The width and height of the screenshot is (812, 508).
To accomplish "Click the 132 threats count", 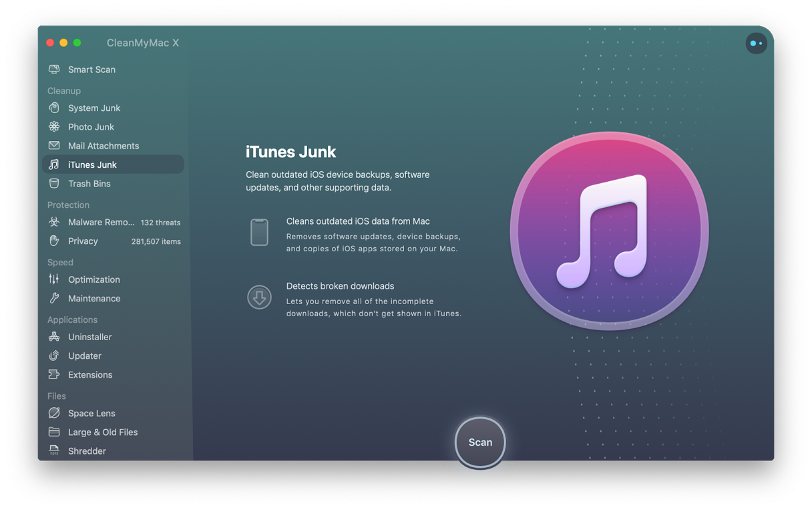I will (x=160, y=223).
